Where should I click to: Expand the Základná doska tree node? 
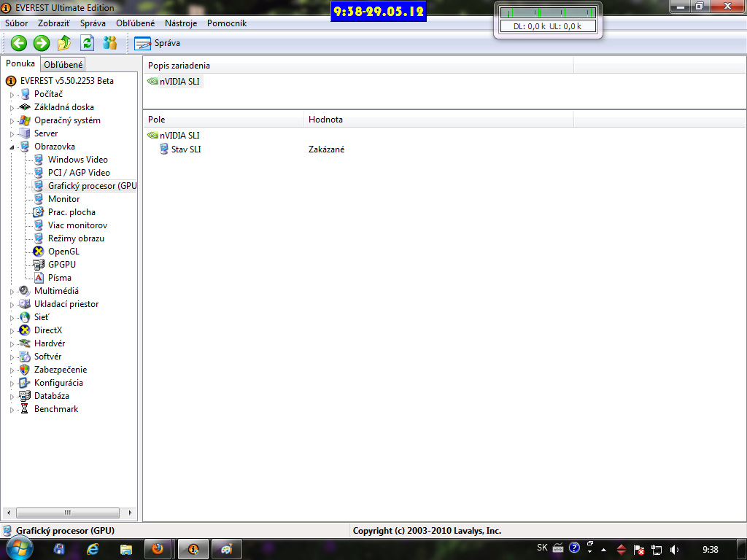[x=12, y=108]
